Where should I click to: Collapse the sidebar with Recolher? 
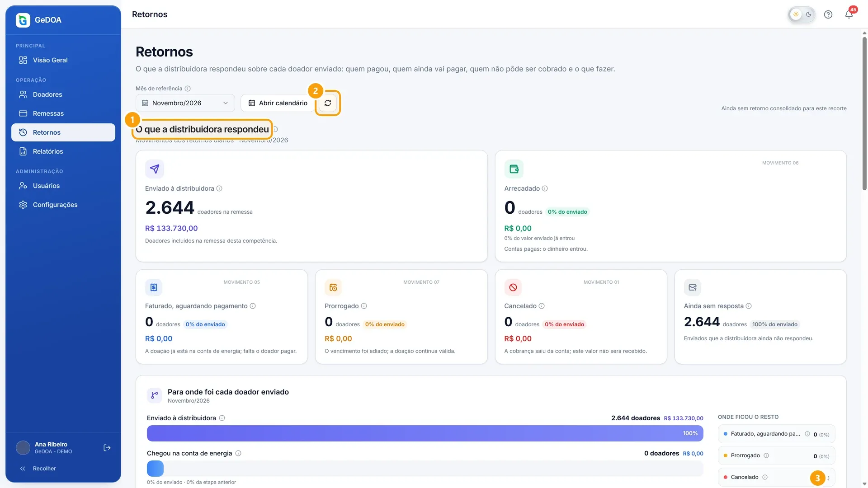(63, 469)
